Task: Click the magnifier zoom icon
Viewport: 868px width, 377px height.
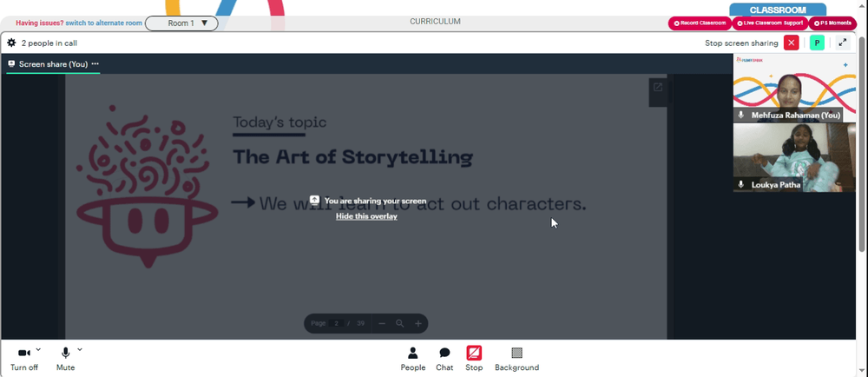Action: tap(399, 323)
